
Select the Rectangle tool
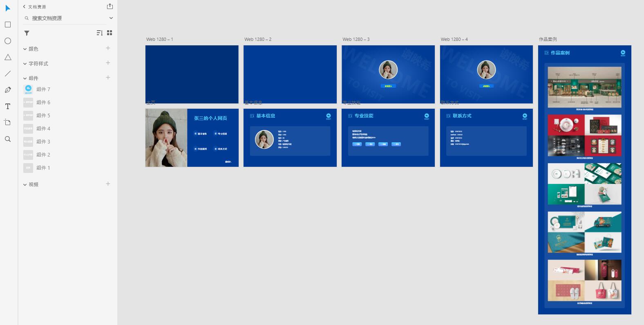click(8, 25)
